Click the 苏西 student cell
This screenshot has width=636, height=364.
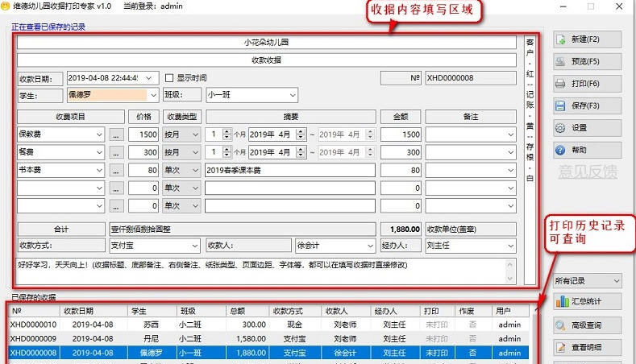coord(152,325)
